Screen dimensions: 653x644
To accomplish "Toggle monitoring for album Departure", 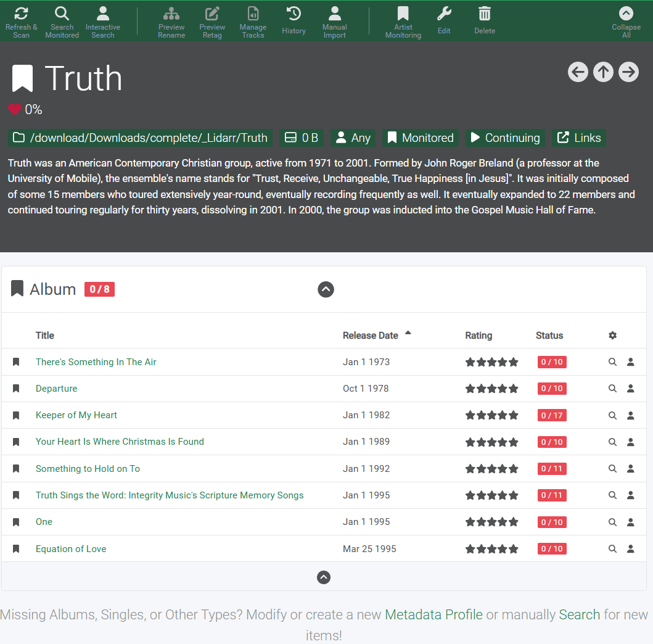I will (x=16, y=389).
